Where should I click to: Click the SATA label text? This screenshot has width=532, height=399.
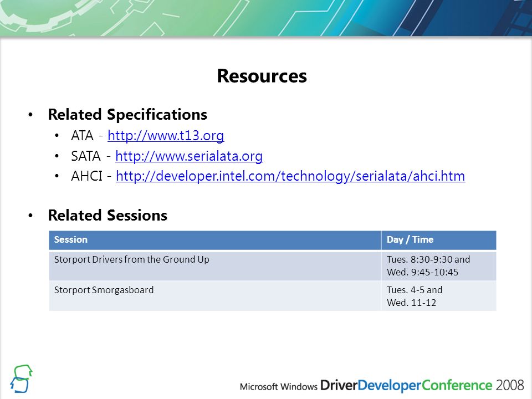click(x=86, y=156)
